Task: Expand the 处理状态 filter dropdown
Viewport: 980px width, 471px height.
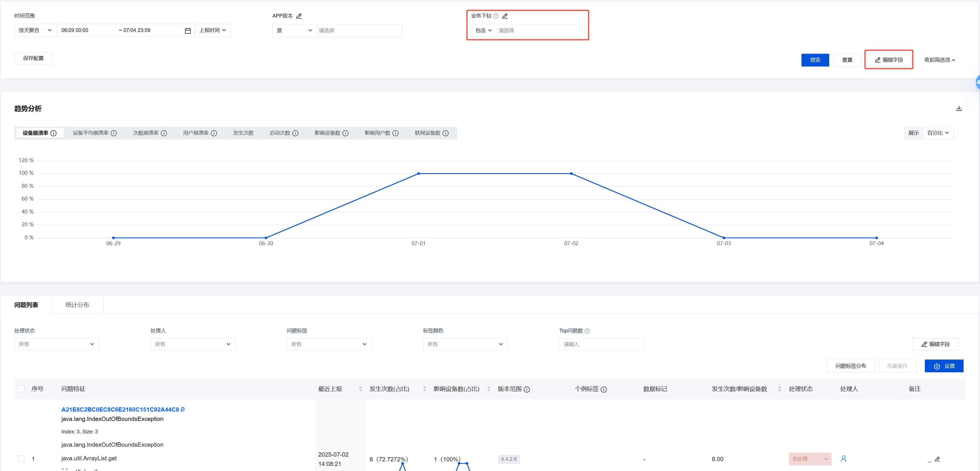Action: (57, 344)
